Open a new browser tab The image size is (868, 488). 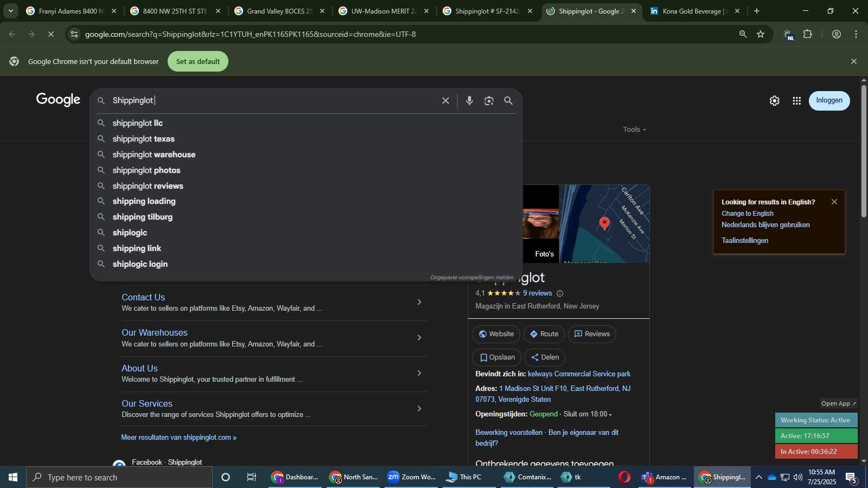point(756,11)
